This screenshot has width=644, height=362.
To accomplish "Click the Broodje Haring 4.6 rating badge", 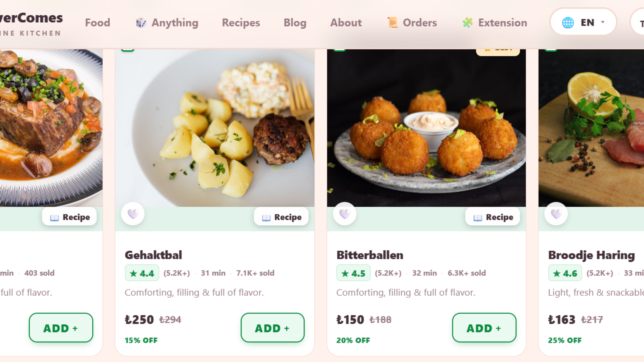I will pos(565,273).
